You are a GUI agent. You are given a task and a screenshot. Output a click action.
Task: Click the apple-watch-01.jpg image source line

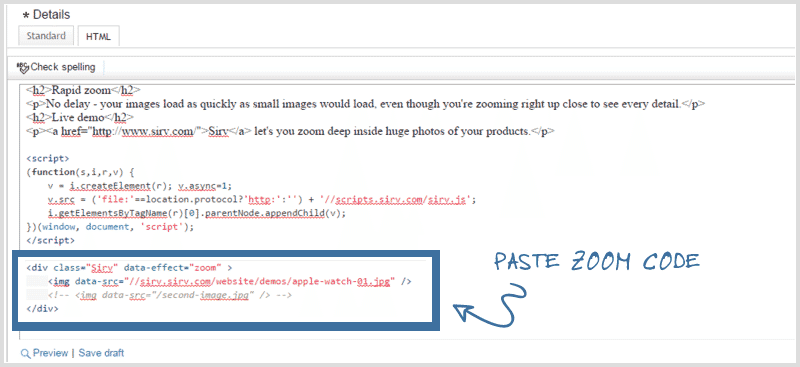[x=230, y=281]
